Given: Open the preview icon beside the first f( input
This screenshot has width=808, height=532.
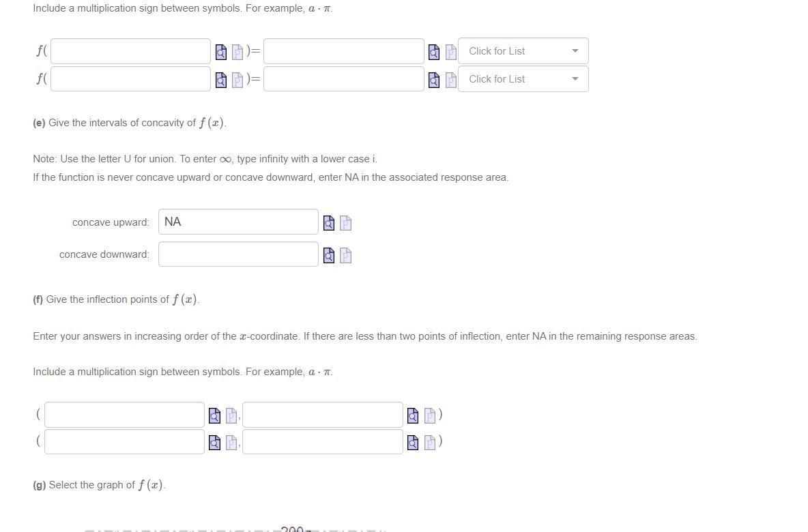Looking at the screenshot, I should click(220, 50).
